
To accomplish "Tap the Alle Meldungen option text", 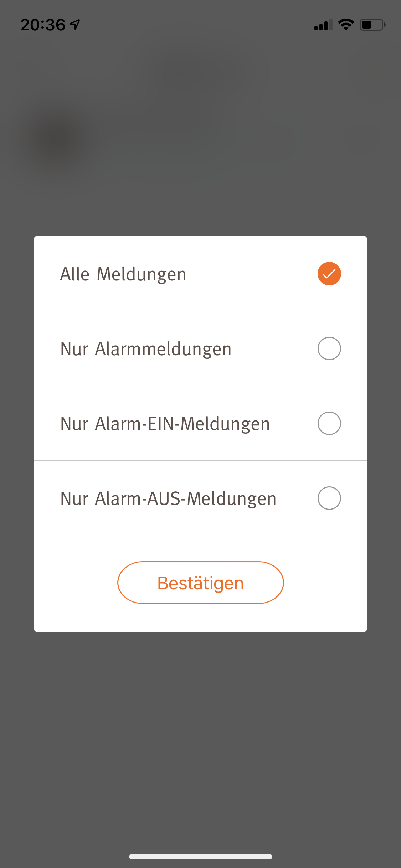I will (123, 274).
